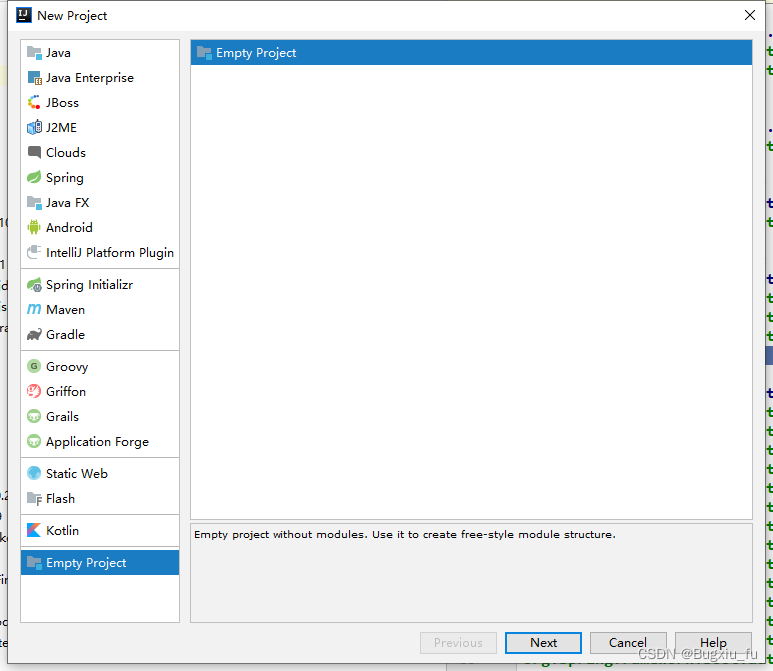Click the Next button
The height and width of the screenshot is (671, 773).
[543, 643]
